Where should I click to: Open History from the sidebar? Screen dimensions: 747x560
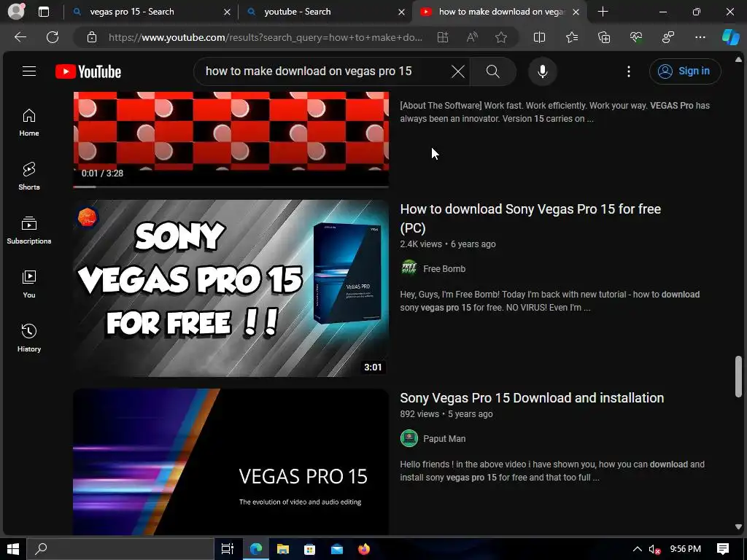pyautogui.click(x=29, y=338)
